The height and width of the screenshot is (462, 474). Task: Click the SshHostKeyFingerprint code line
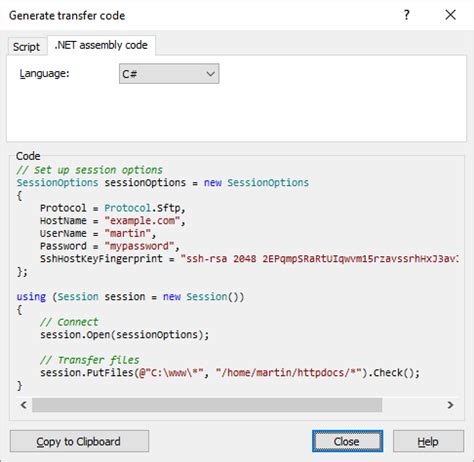249,259
